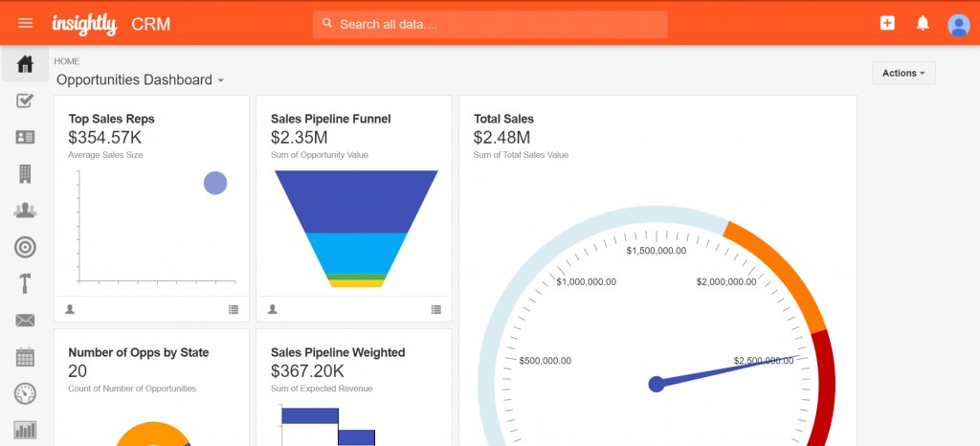Click person icon on Top Sales Reps card
980x446 pixels.
[70, 309]
